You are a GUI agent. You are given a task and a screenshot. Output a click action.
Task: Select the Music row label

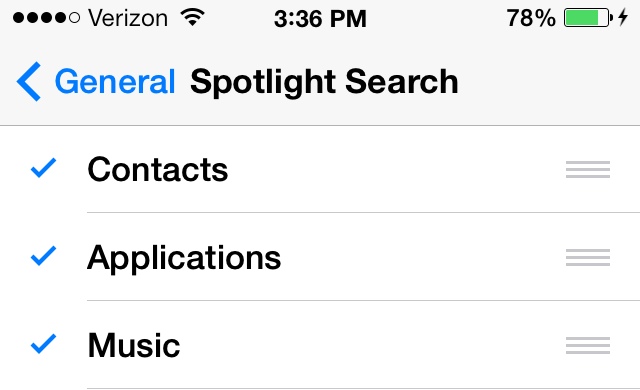click(134, 346)
